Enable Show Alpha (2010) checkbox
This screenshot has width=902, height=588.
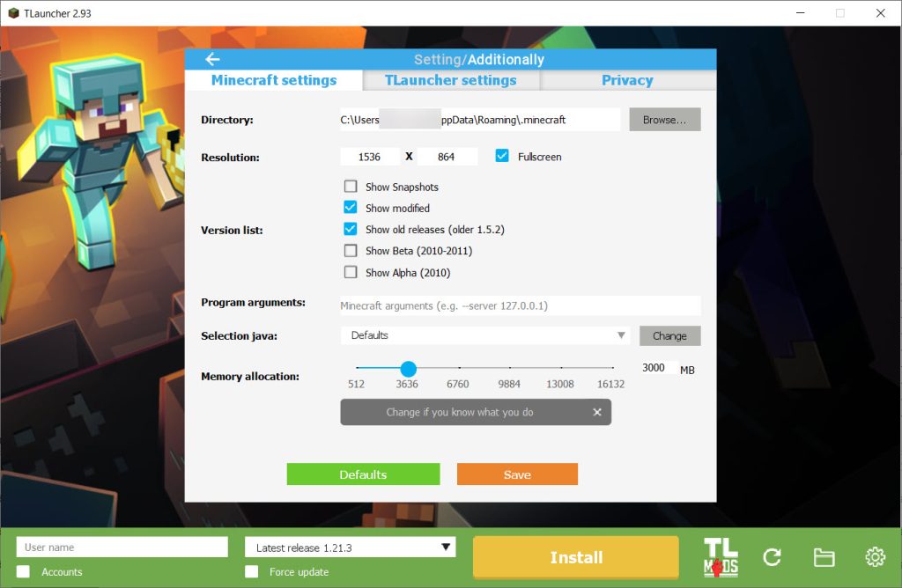point(351,272)
